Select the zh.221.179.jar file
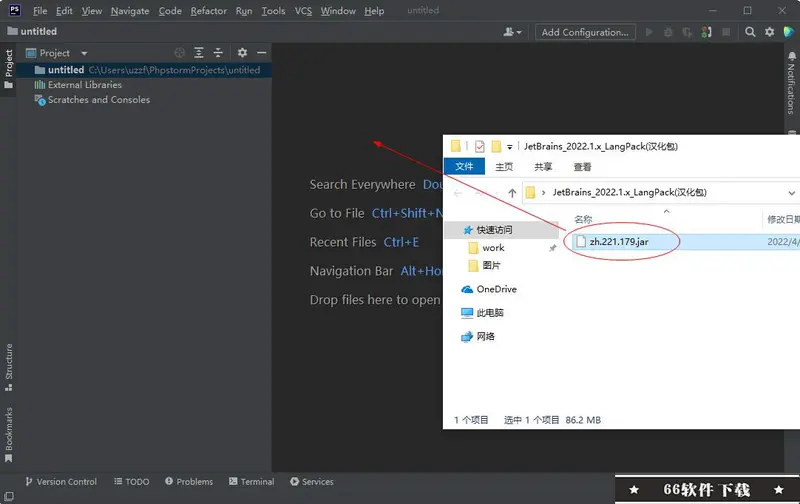Screen dimensions: 800x504 point(620,241)
